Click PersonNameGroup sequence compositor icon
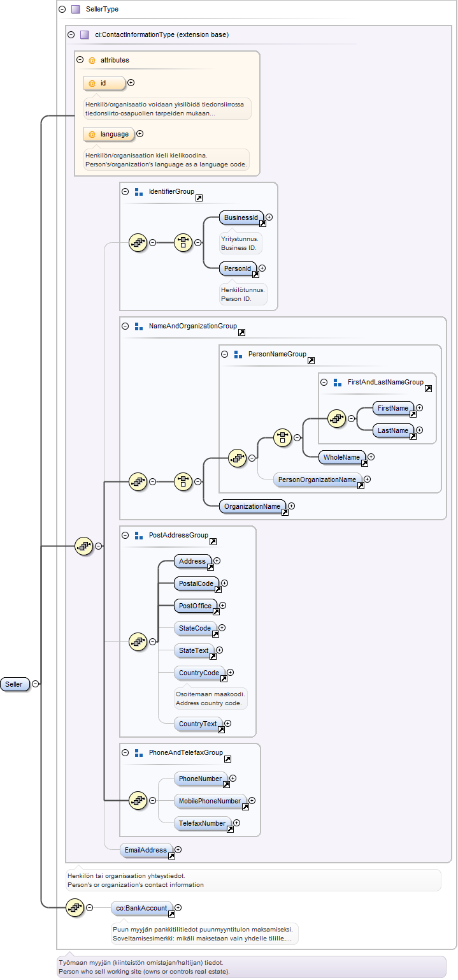Image resolution: width=458 pixels, height=980 pixels. 238,457
